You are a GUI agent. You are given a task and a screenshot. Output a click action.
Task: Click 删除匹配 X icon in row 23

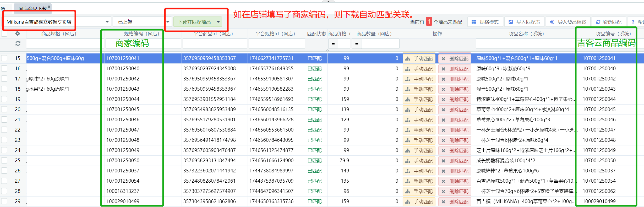(x=443, y=140)
